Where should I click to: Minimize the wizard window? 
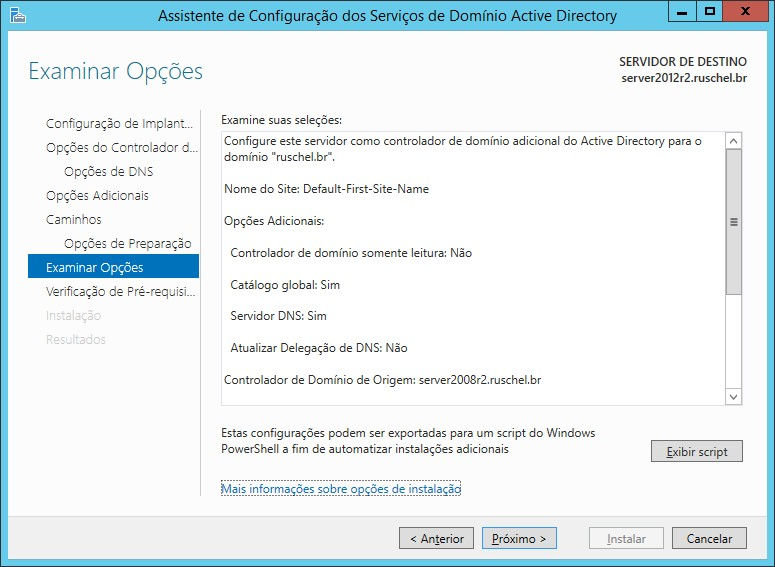pos(682,11)
